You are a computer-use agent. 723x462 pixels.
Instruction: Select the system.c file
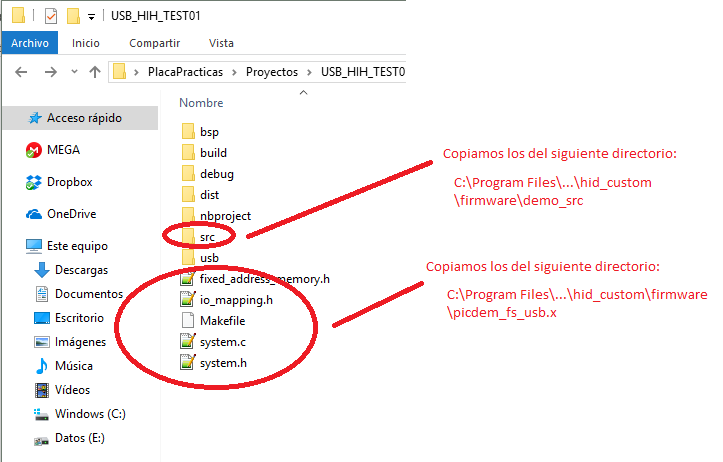coord(223,342)
